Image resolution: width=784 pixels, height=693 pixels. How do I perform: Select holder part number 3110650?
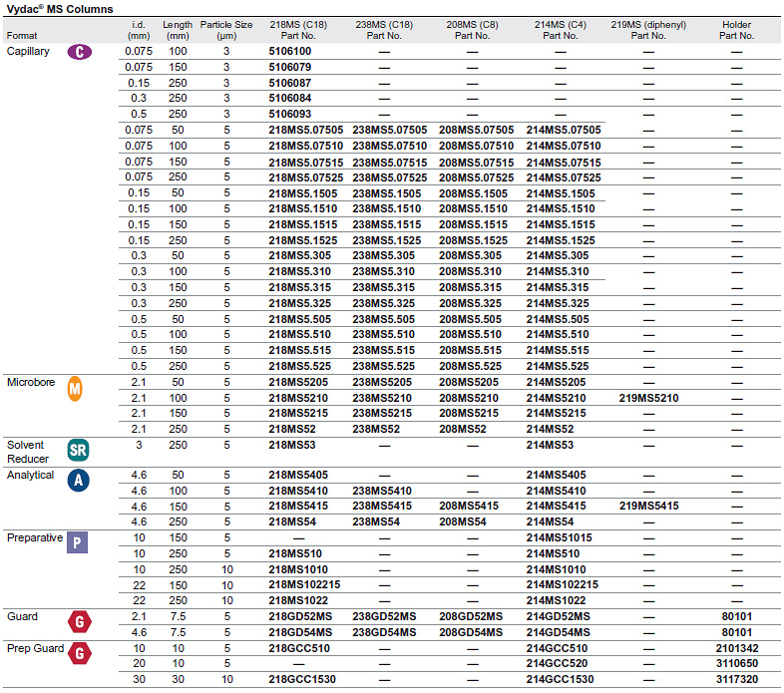737,663
